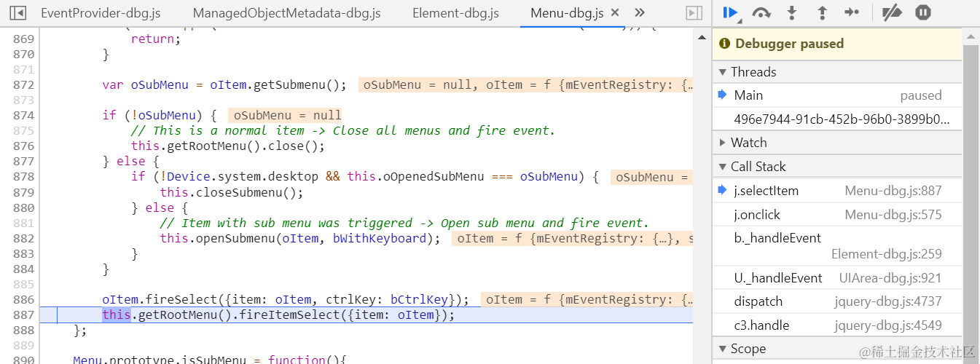Open jquery-dbg.js:4737 source link
980x364 pixels.
coord(887,301)
